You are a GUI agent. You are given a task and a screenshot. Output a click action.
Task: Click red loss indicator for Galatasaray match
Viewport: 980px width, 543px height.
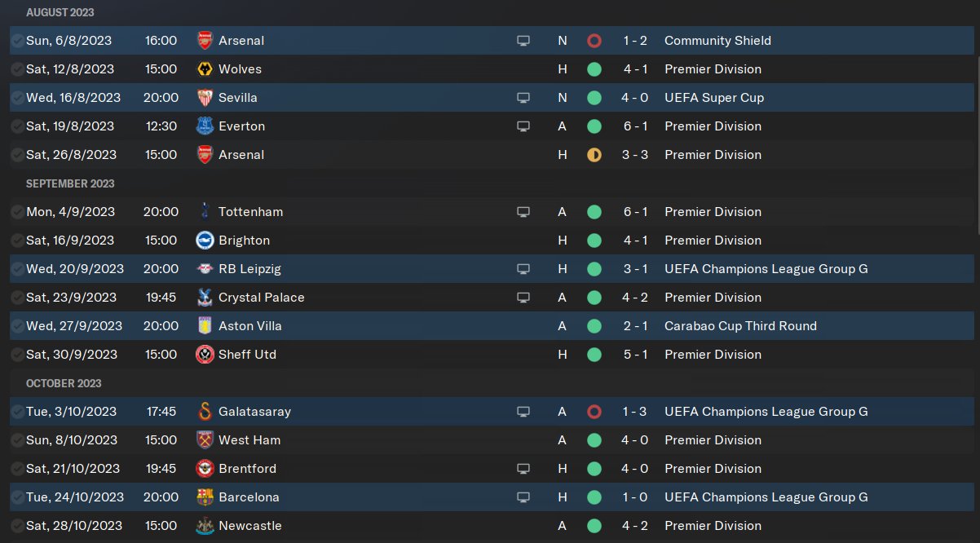594,412
